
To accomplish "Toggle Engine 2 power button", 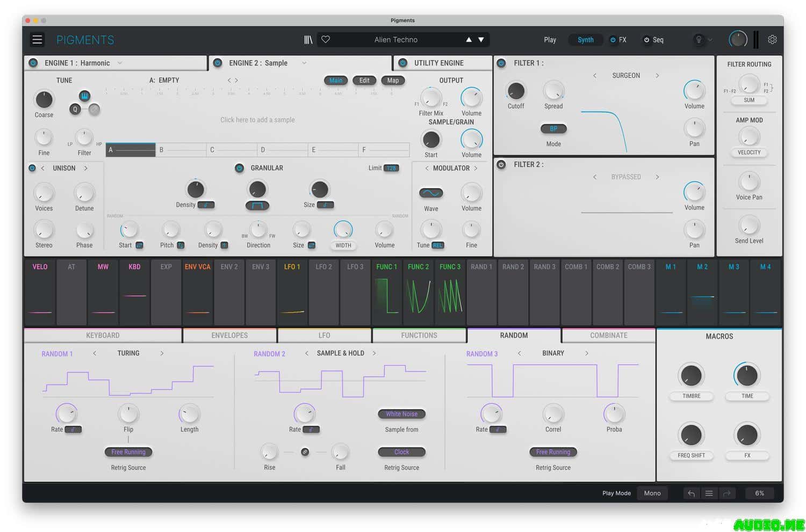I will (218, 63).
